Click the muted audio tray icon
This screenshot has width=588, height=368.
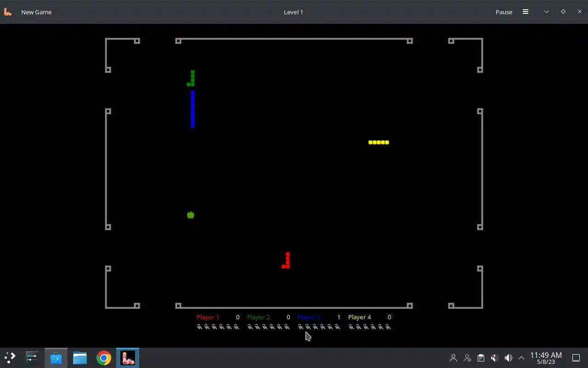tap(494, 358)
